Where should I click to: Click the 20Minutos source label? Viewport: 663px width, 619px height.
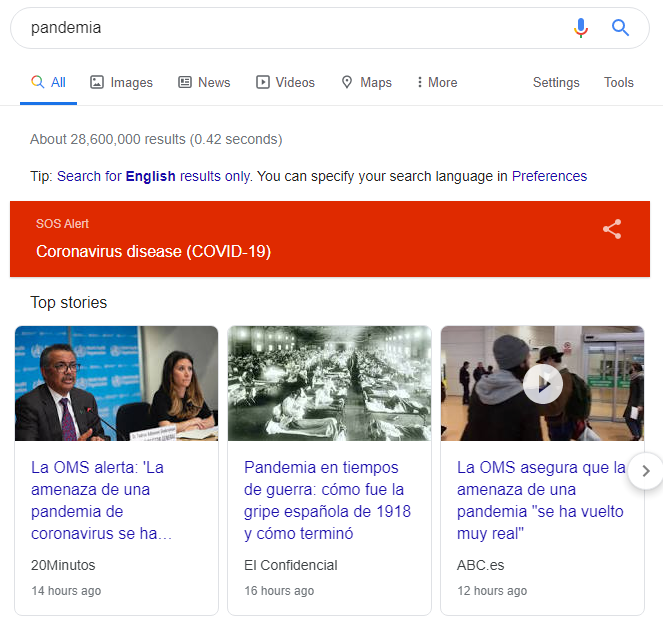click(63, 565)
